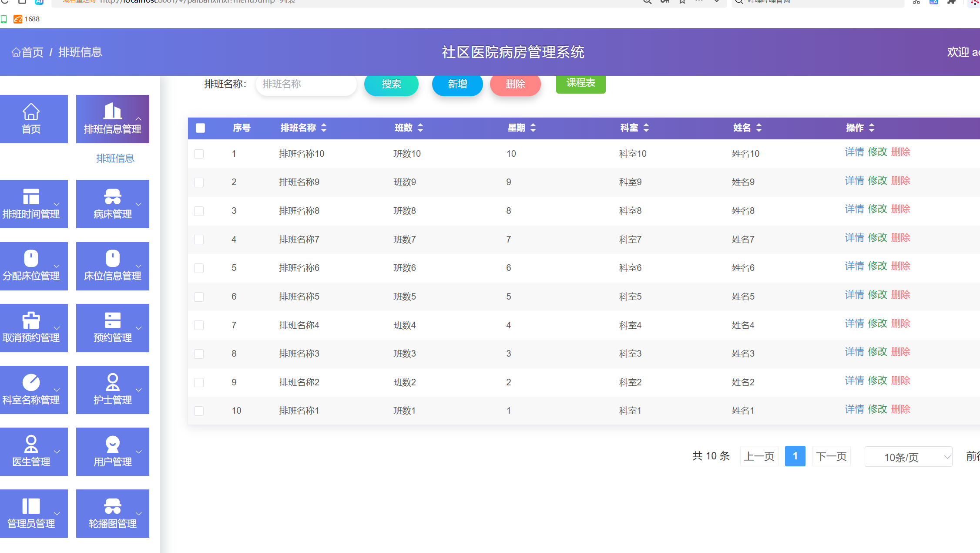Click the home icon in sidebar
Image resolution: width=980 pixels, height=553 pixels.
coord(31,112)
